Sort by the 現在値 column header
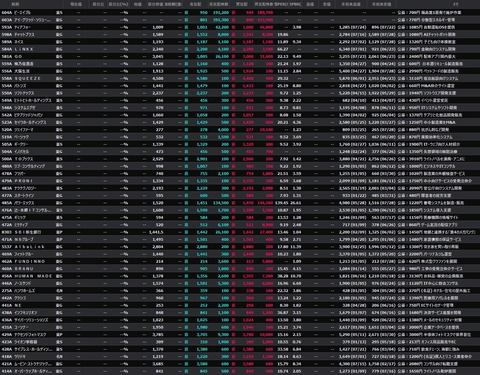 [x=76, y=4]
